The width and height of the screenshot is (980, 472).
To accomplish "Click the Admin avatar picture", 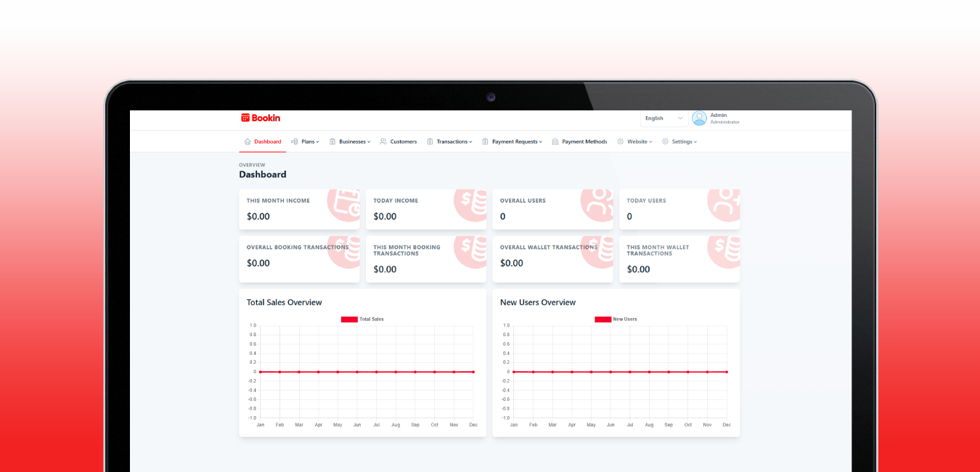I will (698, 118).
